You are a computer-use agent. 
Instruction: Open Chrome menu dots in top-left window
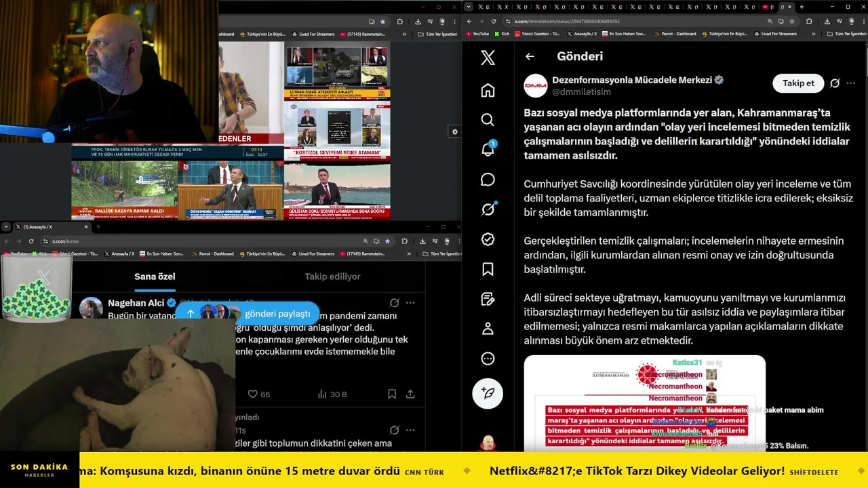[x=456, y=22]
